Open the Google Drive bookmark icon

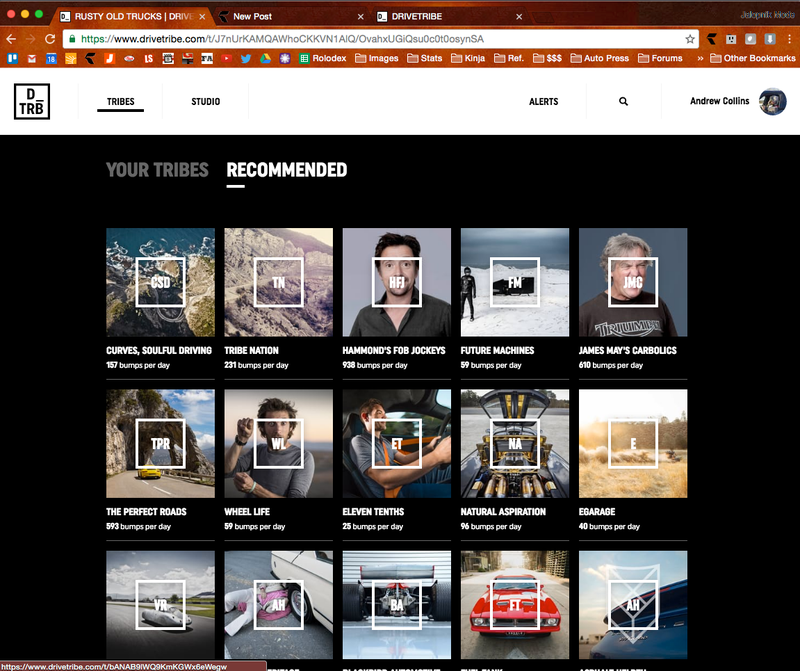pyautogui.click(x=265, y=58)
